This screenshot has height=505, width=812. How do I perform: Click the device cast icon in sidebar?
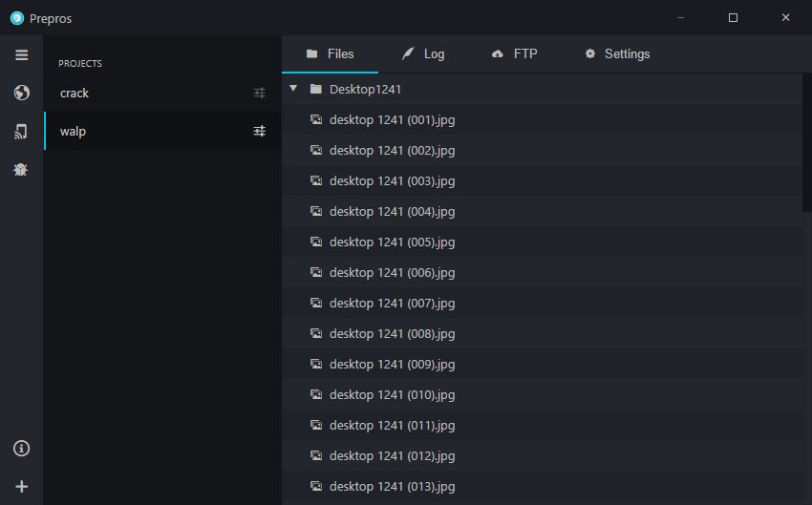21,132
